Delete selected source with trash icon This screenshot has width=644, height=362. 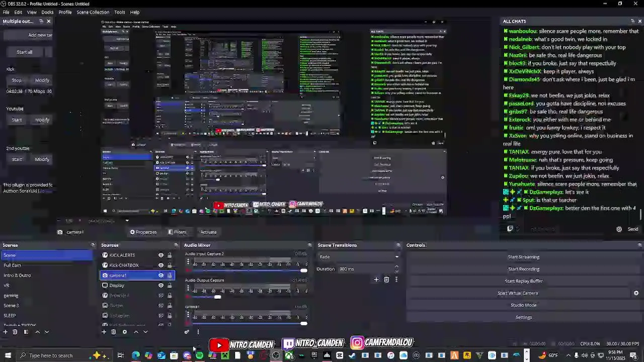[114, 332]
